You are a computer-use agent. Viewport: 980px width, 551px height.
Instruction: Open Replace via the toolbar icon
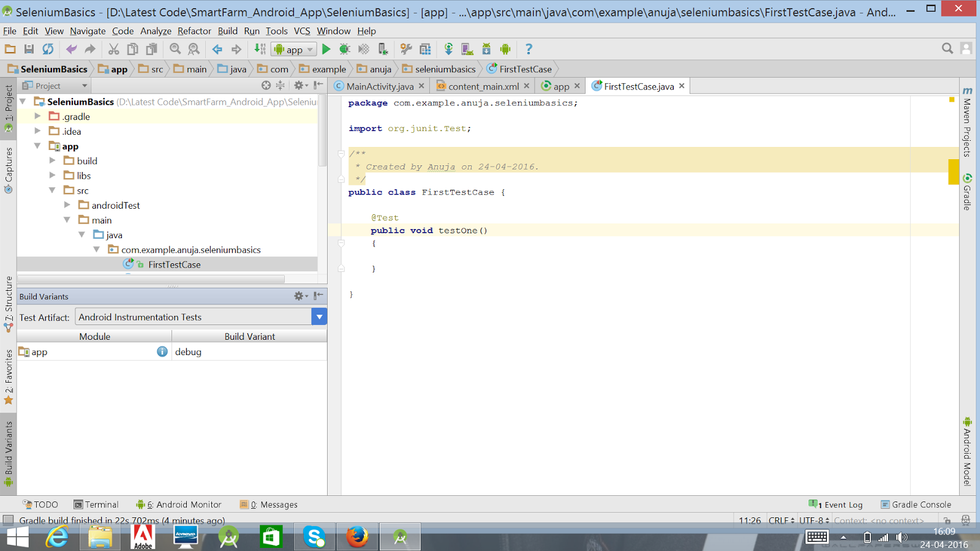(194, 49)
